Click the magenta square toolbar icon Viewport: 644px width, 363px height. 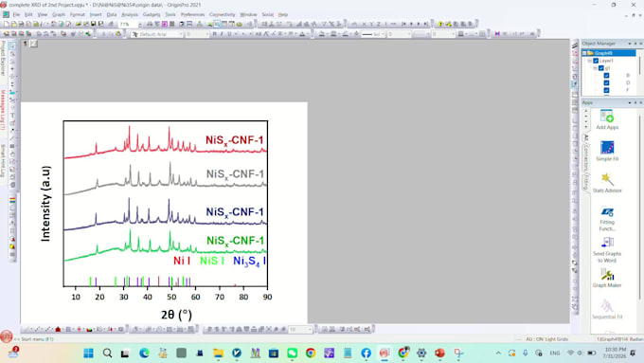[x=165, y=25]
